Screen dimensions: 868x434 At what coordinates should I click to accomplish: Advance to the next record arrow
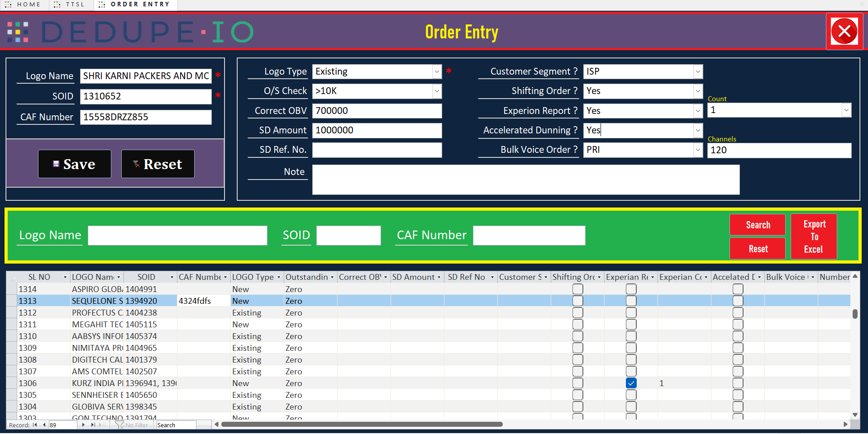[x=84, y=425]
